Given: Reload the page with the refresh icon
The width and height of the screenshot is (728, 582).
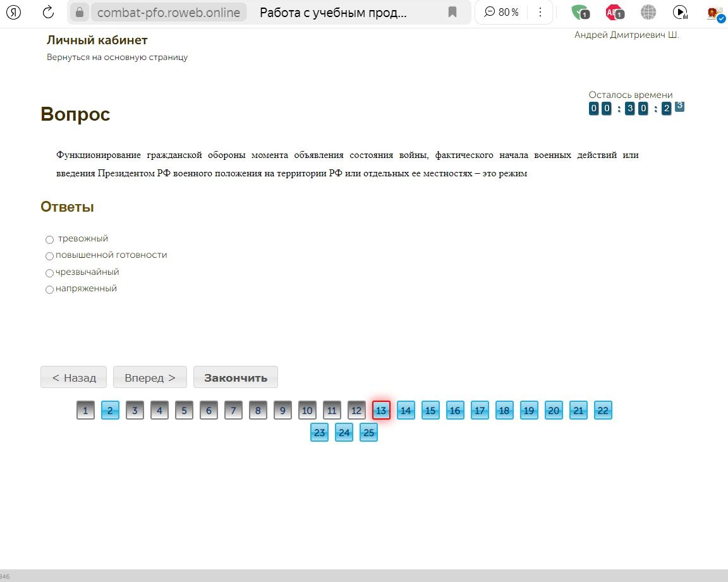Looking at the screenshot, I should [48, 12].
